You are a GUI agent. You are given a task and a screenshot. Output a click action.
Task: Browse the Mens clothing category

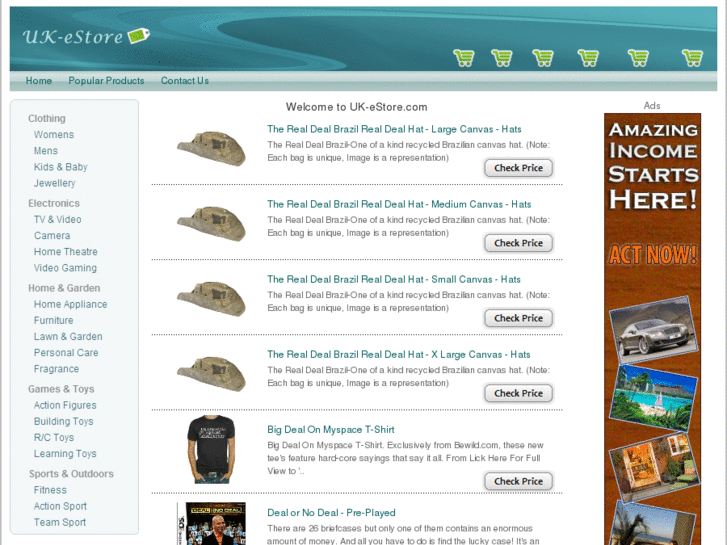46,151
